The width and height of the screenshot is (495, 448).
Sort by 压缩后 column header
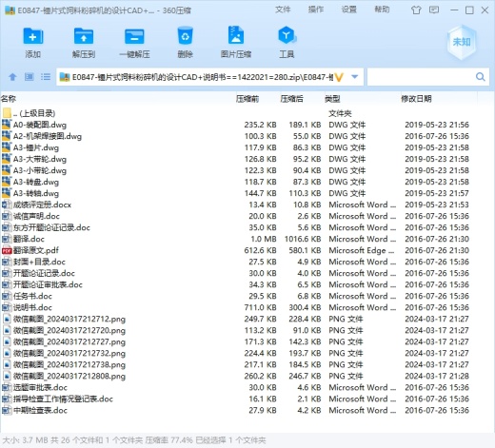click(x=291, y=99)
